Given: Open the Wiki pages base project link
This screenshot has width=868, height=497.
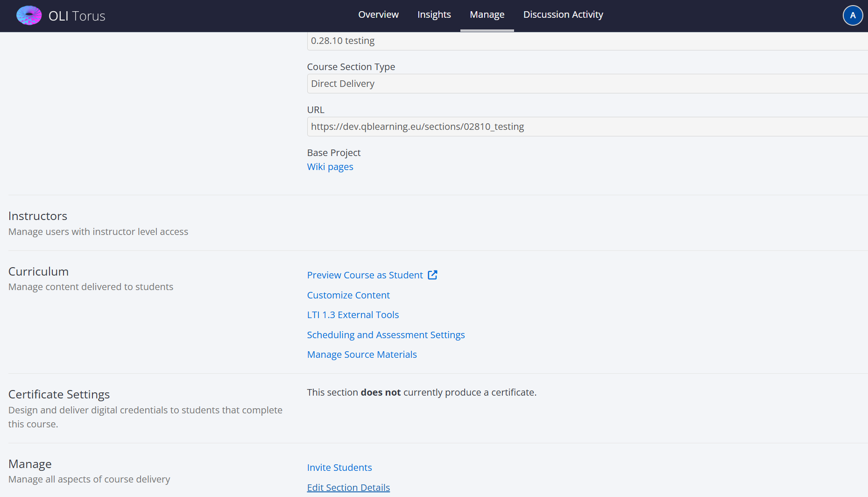Looking at the screenshot, I should pos(330,167).
